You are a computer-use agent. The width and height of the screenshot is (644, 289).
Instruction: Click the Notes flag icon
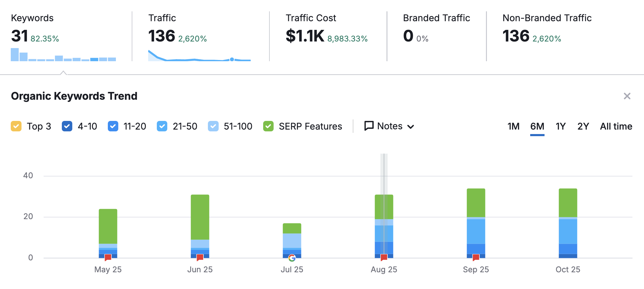click(369, 126)
